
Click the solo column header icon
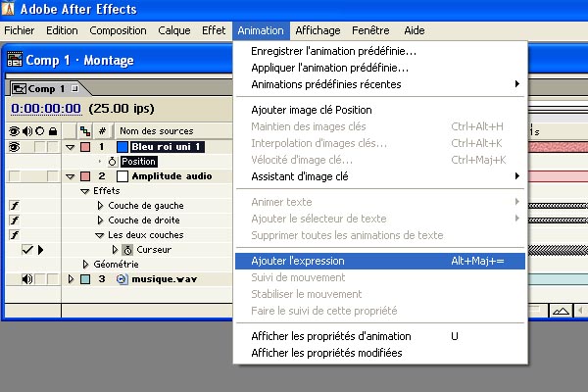click(40, 131)
